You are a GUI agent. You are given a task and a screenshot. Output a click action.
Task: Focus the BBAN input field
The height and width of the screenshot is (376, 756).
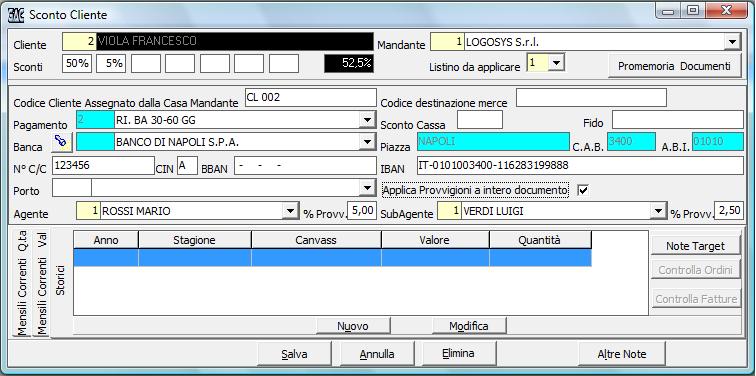coord(305,165)
